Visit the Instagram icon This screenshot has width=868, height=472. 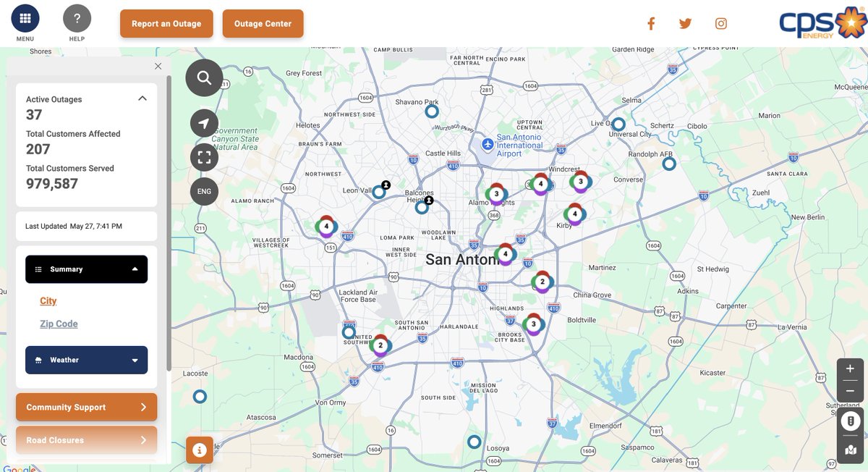point(721,24)
